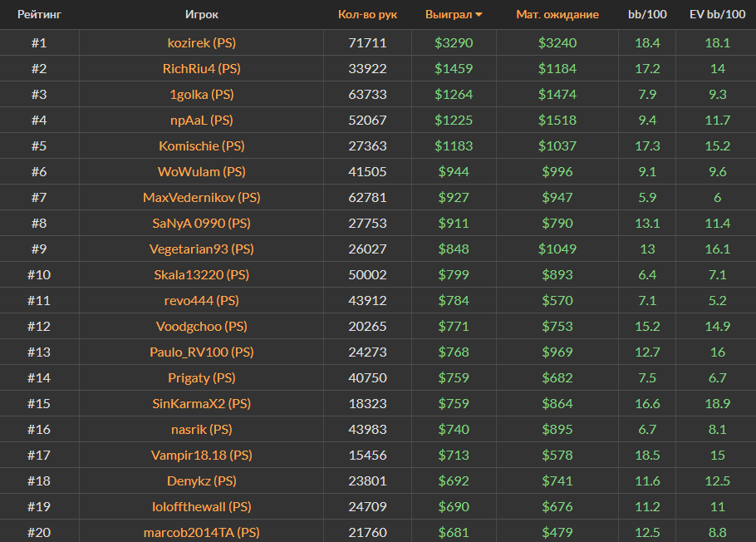
Task: Open Paulo_RV100 (PS) profile
Action: (x=202, y=352)
